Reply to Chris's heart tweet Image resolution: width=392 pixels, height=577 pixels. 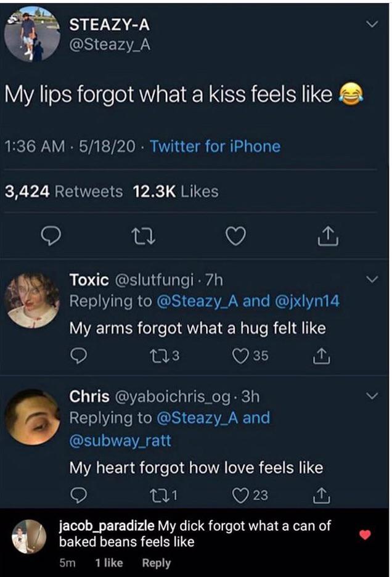point(78,494)
